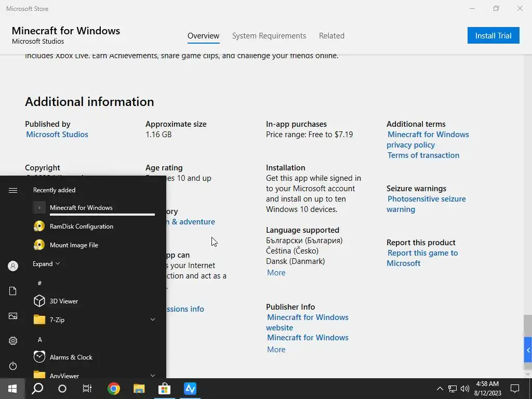Launch Google Chrome from taskbar
This screenshot has height=399, width=532.
point(114,389)
